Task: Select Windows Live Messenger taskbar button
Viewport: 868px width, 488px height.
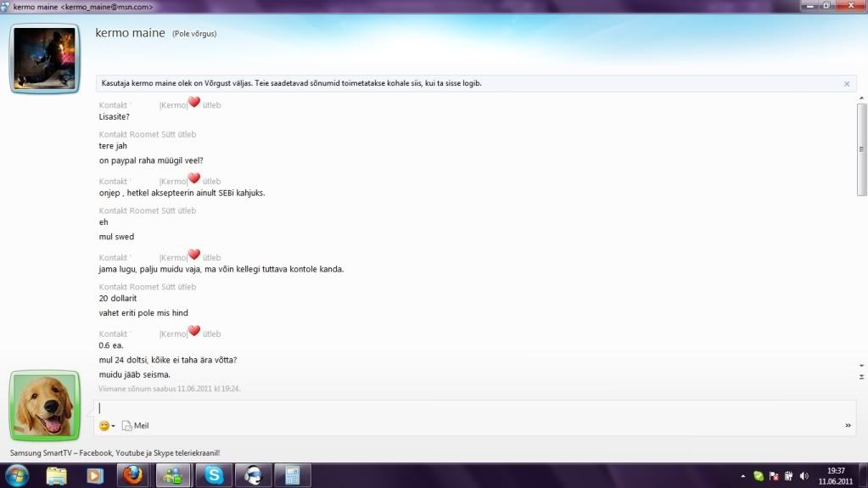Action: [x=172, y=475]
